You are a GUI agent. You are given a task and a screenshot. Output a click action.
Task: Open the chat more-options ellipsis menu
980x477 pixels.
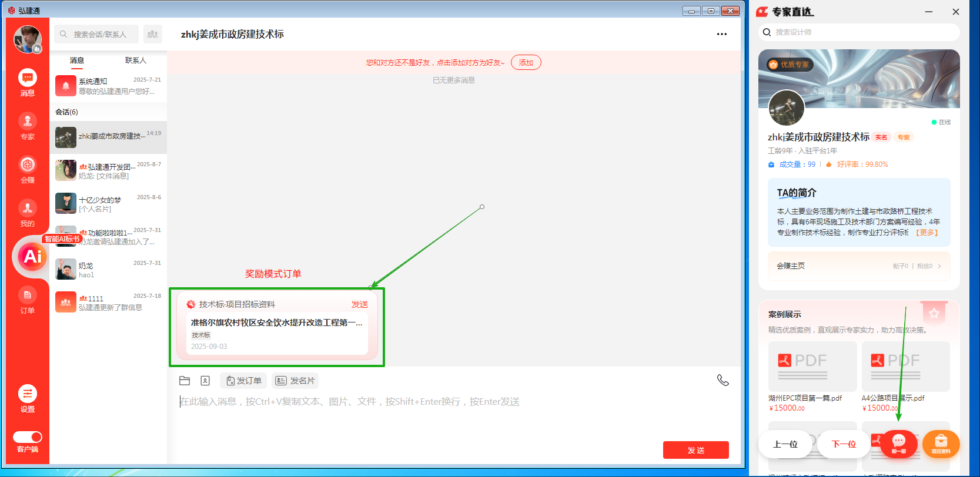coord(722,34)
